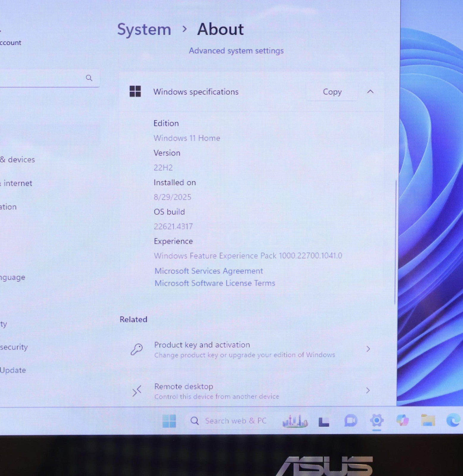
Task: Click the city skyline search highlight icon
Action: 295,421
